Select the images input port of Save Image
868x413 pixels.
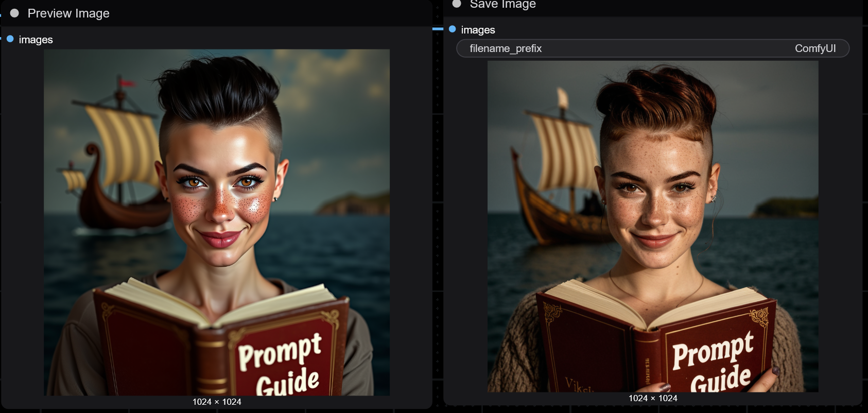pos(452,29)
